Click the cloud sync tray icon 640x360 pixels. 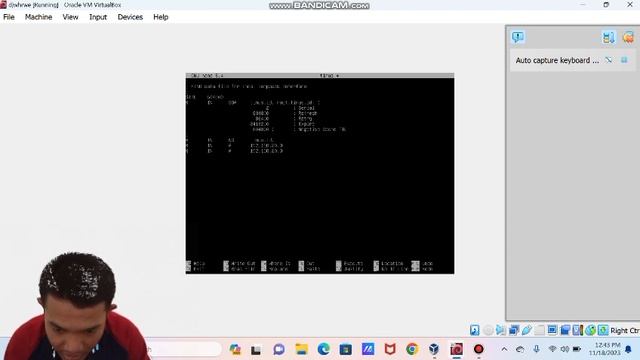coord(520,349)
